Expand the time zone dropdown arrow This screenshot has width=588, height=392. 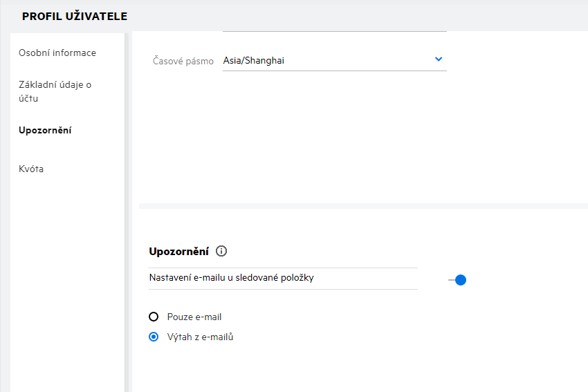click(x=439, y=59)
